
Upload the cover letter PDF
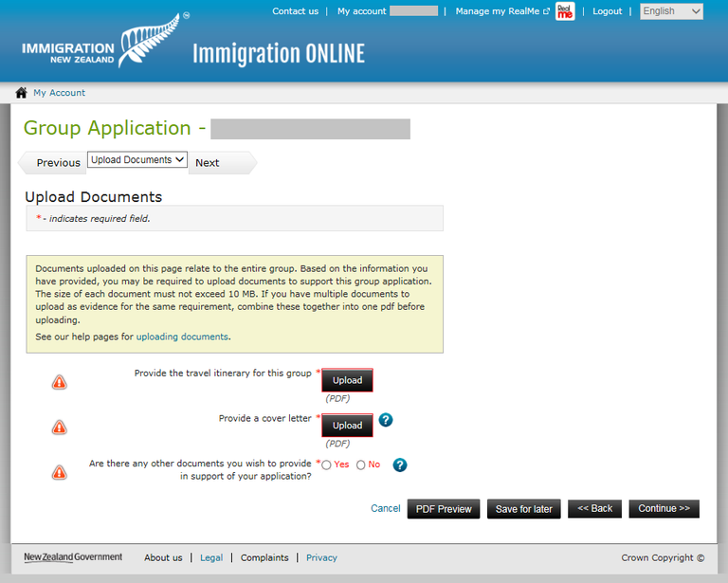click(x=347, y=426)
